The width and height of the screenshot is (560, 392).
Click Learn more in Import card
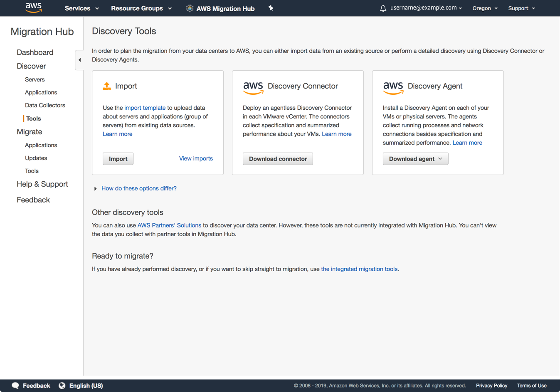(x=117, y=134)
